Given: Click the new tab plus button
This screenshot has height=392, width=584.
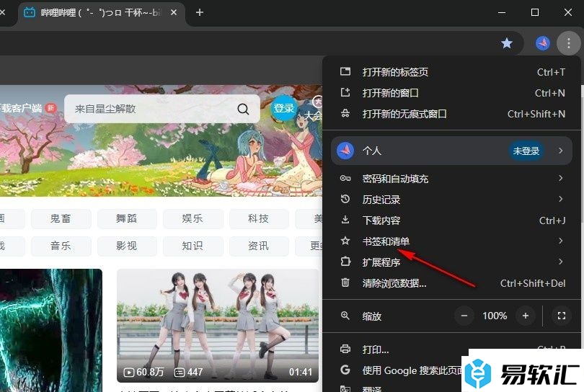Looking at the screenshot, I should tap(200, 12).
